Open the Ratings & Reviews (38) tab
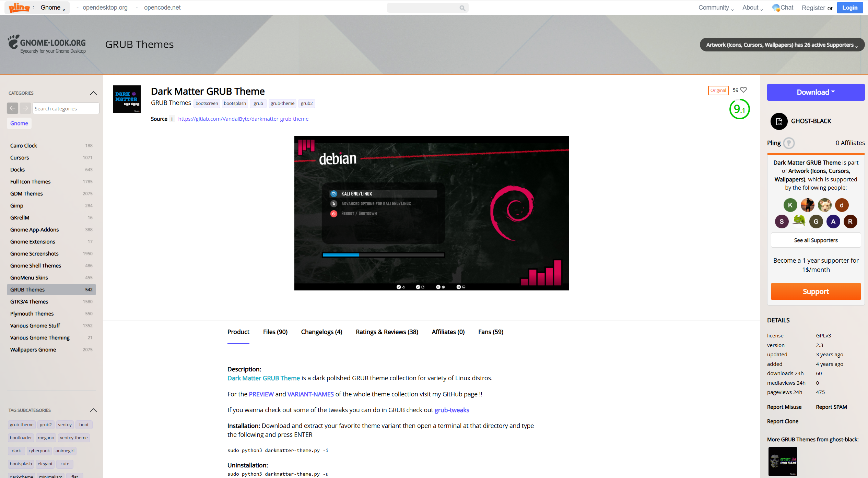The image size is (868, 478). point(387,332)
